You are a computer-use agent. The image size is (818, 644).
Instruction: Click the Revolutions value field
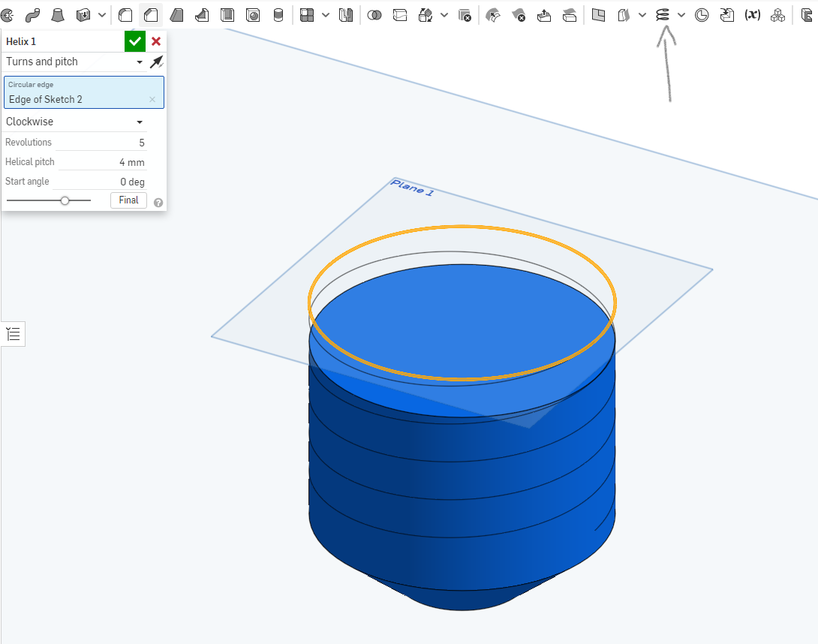click(x=101, y=143)
